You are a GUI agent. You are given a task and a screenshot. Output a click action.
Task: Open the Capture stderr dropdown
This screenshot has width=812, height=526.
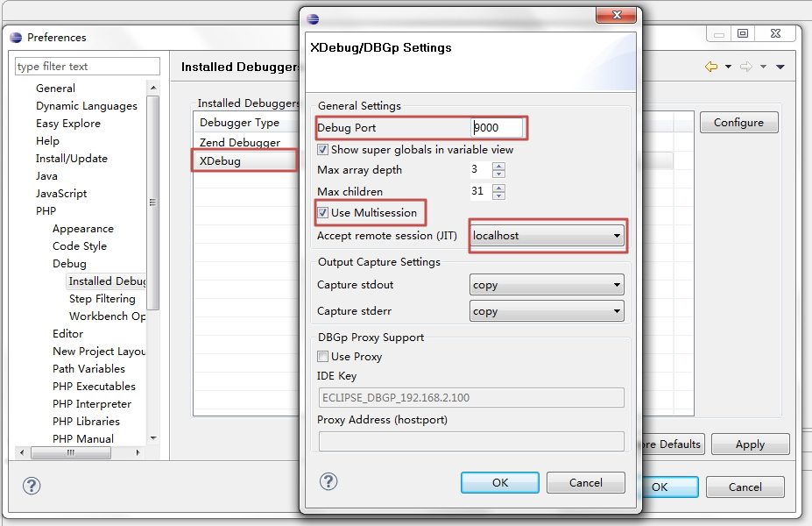547,311
